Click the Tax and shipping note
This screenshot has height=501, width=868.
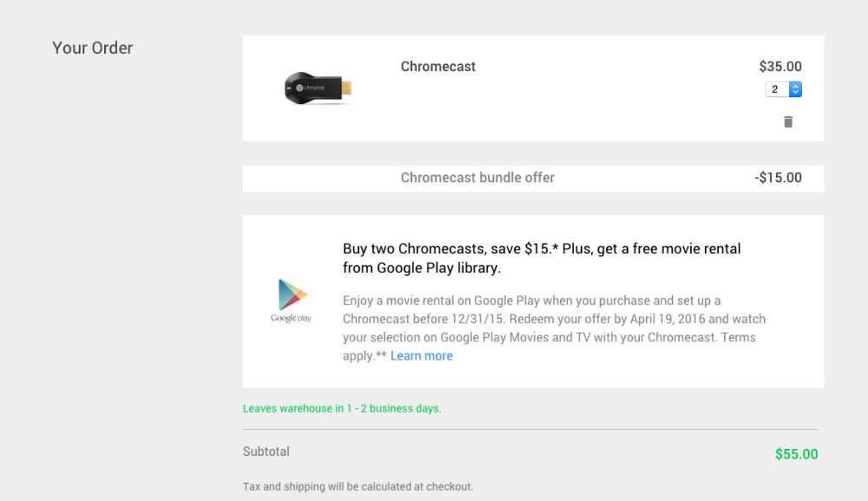(358, 486)
